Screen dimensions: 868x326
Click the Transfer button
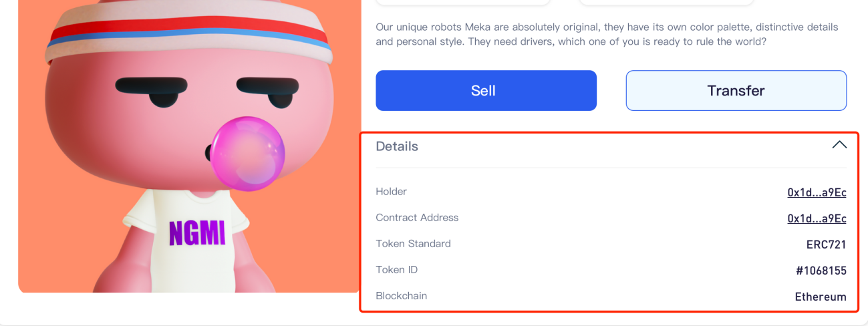736,90
